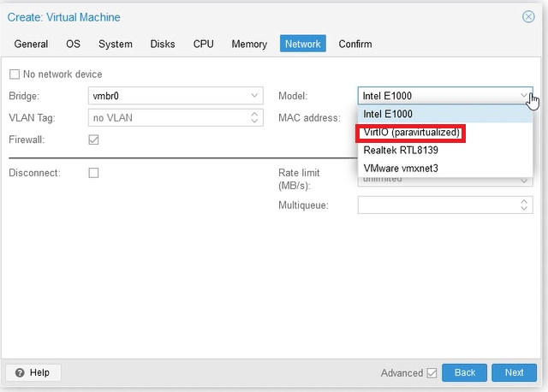Go to the Memory tab
Image resolution: width=548 pixels, height=392 pixels.
(249, 44)
